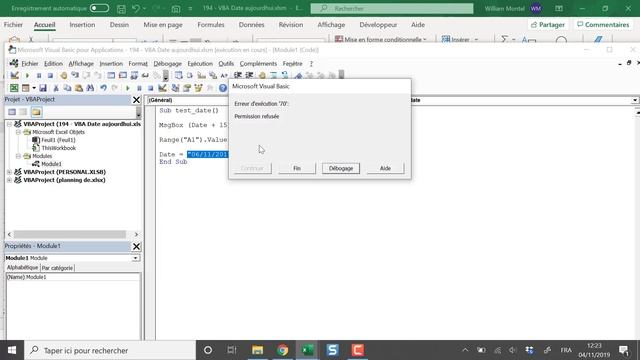Open Excel's Formules ribbon tab

(211, 25)
